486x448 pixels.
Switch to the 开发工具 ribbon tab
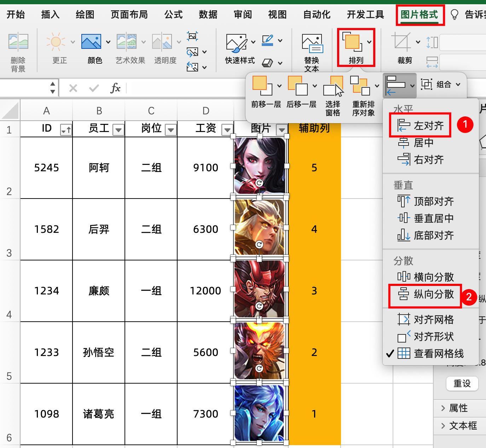tap(365, 15)
